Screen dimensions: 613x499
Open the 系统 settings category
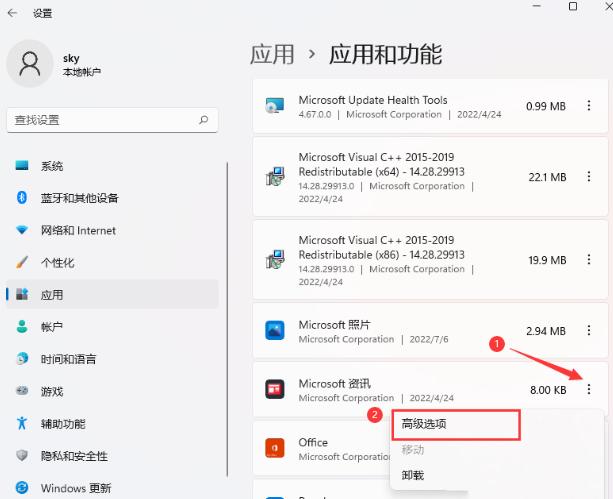coord(52,166)
